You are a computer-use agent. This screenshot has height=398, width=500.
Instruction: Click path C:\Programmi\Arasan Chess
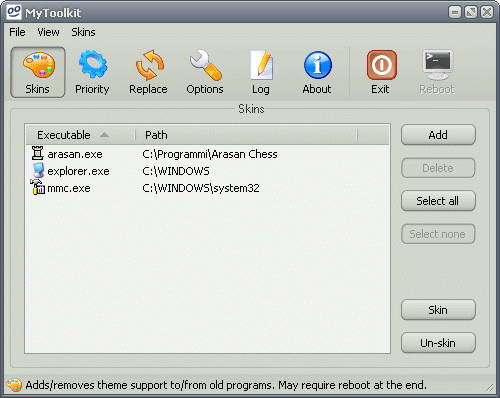[x=210, y=154]
